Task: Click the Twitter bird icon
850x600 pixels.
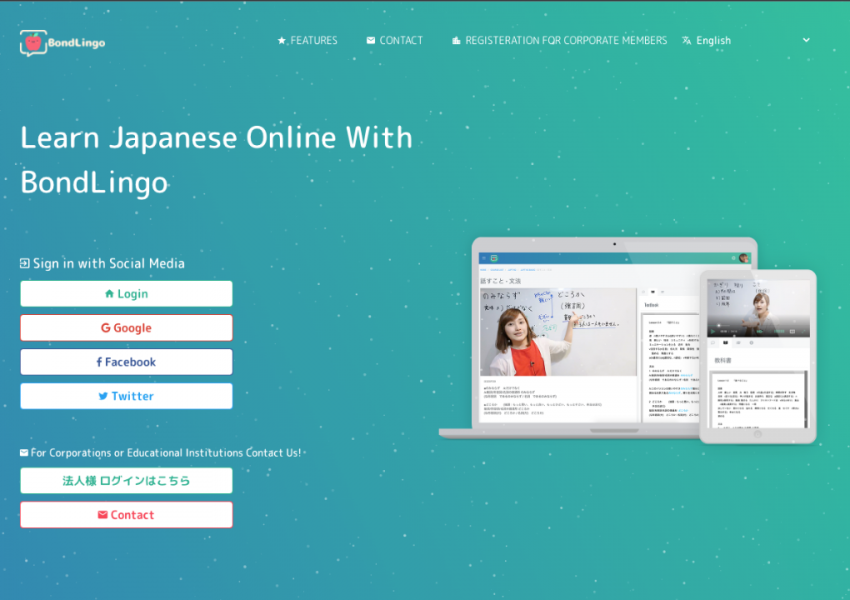Action: (103, 396)
